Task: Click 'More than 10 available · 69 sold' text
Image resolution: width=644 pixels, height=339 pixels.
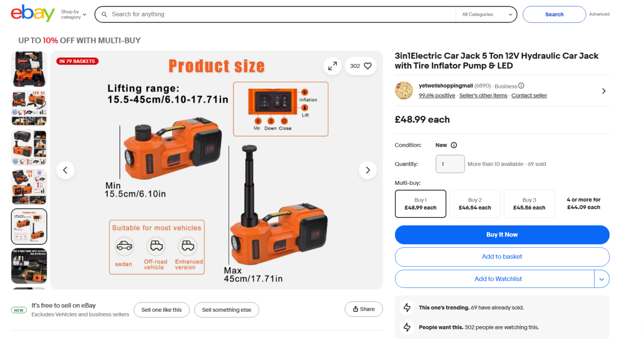Action: tap(507, 164)
